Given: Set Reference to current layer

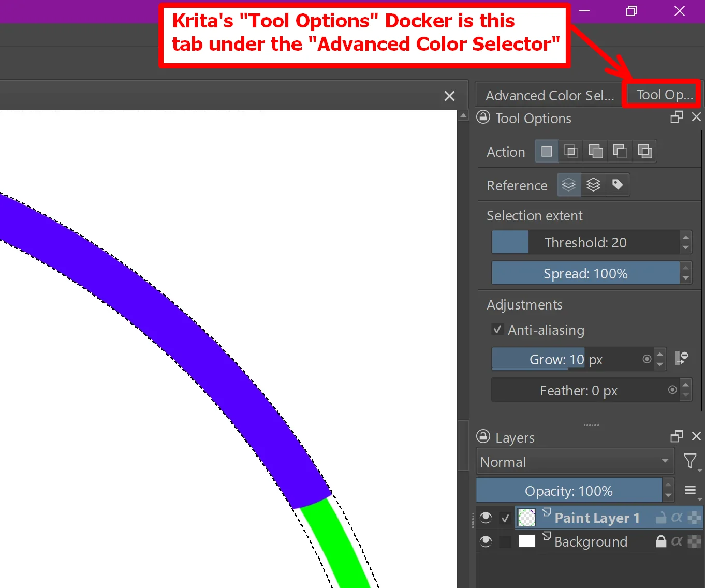Looking at the screenshot, I should 569,185.
